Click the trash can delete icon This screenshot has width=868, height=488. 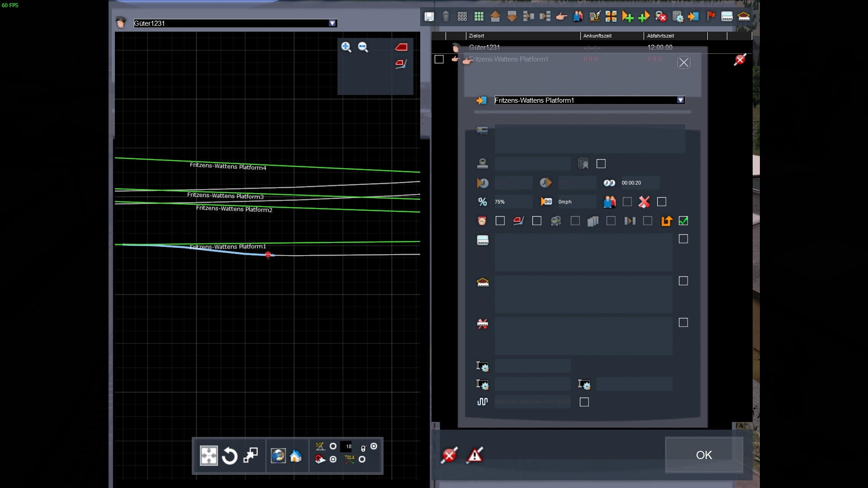click(x=446, y=17)
